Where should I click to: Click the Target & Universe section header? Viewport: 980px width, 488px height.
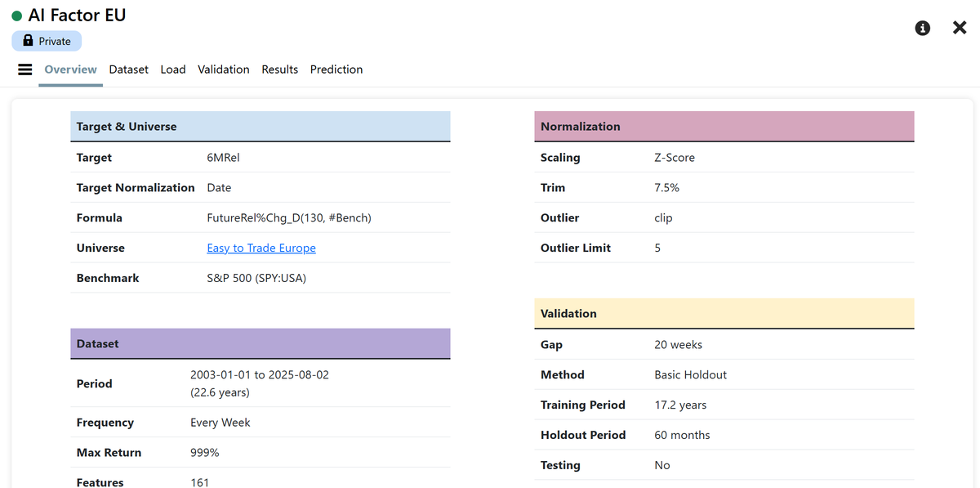[x=261, y=127]
